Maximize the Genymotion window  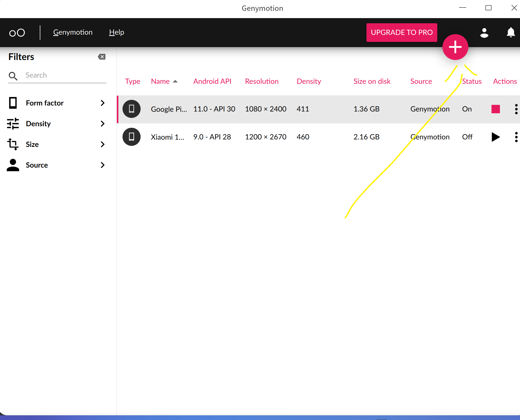(x=488, y=8)
